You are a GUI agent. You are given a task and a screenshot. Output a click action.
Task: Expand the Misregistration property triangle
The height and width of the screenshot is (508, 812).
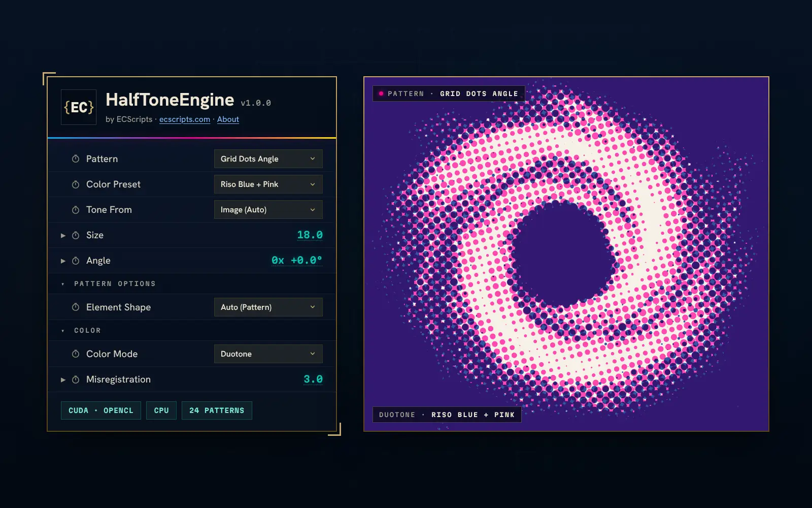[63, 379]
